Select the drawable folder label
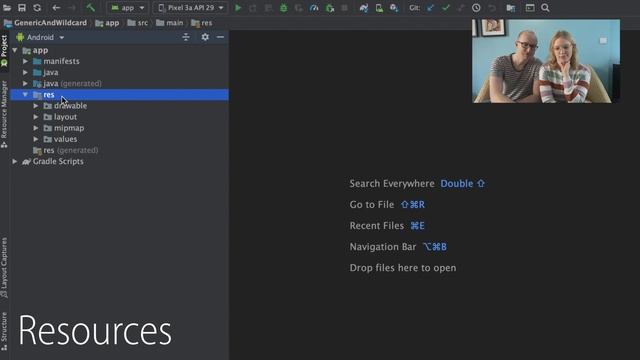 tap(70, 106)
